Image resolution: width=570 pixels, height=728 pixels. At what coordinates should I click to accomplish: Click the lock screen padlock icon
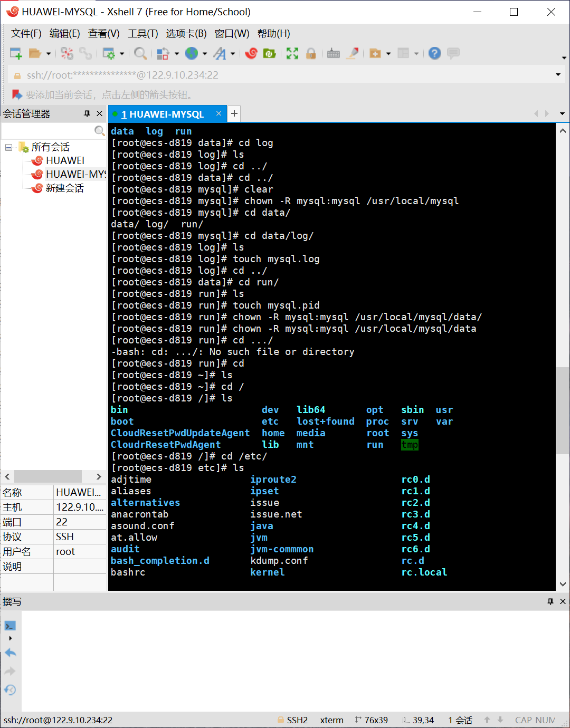point(311,53)
